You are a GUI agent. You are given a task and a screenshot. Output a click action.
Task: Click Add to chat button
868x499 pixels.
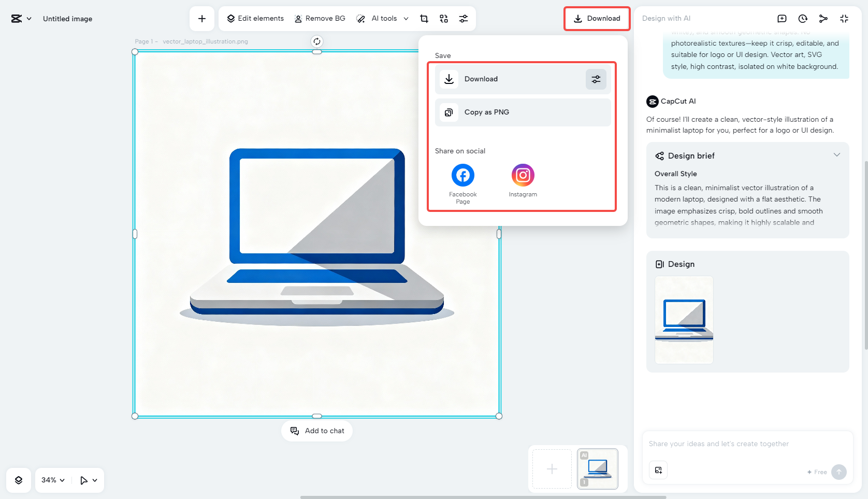(317, 431)
